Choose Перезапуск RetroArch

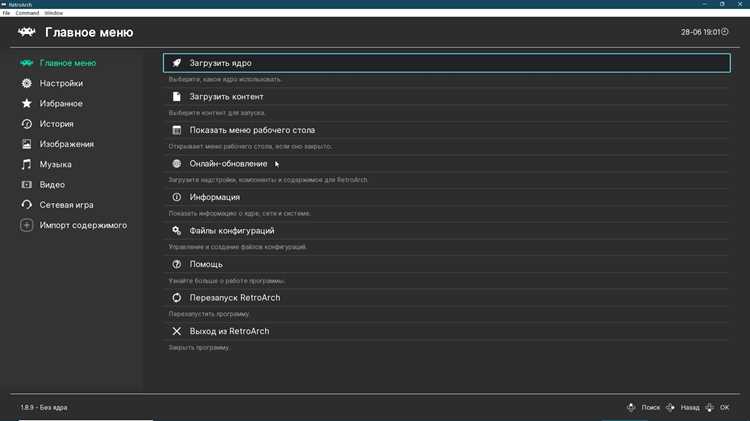click(x=446, y=297)
